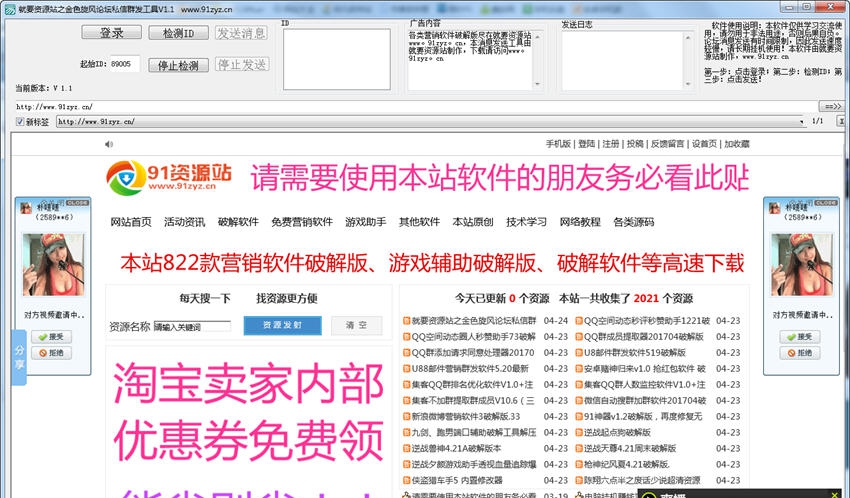
Task: Open the 技术学习 navigation item
Action: pos(526,222)
